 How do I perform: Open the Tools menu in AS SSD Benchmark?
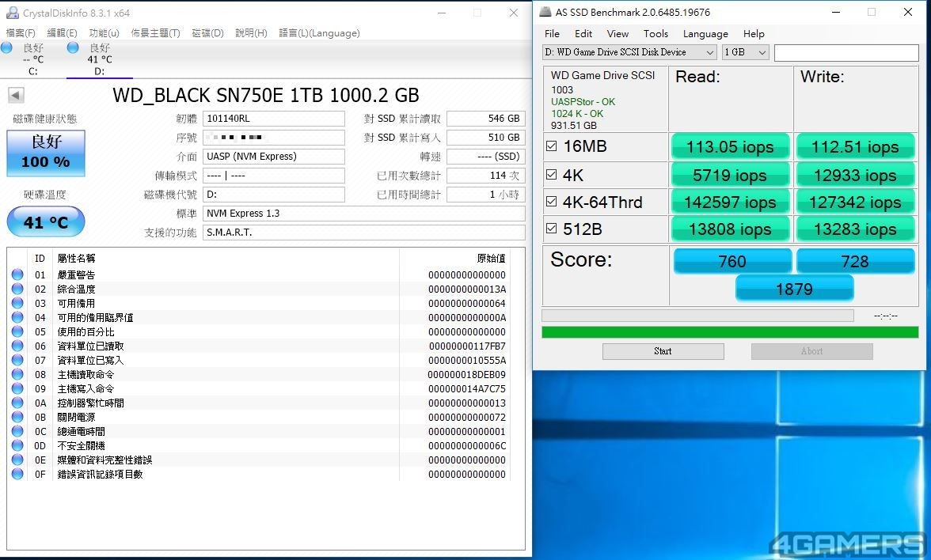click(x=655, y=34)
